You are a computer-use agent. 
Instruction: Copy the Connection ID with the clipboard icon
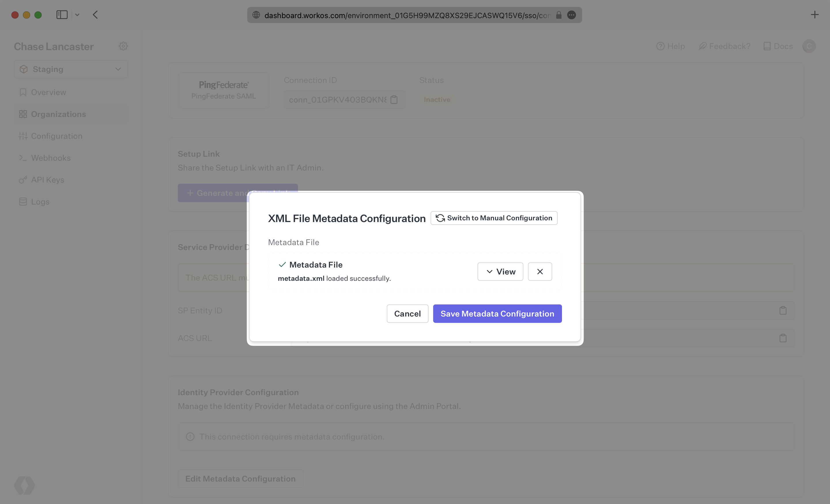[394, 100]
